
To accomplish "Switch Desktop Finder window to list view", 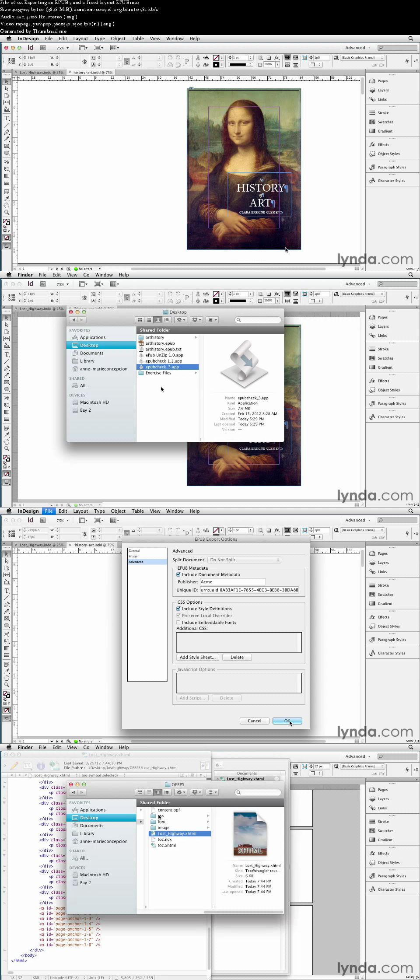I will coord(149,320).
